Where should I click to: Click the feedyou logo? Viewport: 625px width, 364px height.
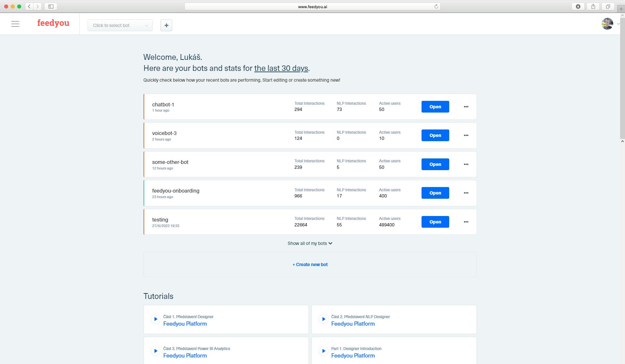pos(53,23)
